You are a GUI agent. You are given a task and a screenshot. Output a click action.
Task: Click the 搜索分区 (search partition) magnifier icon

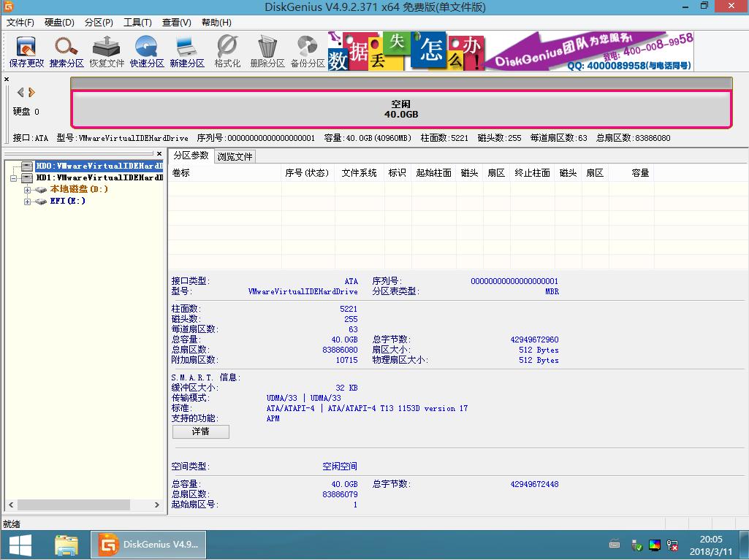tap(66, 50)
